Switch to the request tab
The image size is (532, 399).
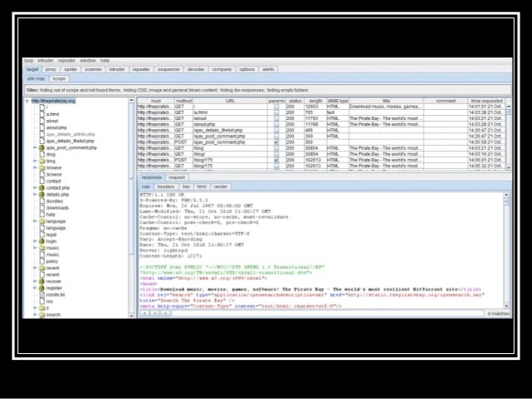(177, 177)
